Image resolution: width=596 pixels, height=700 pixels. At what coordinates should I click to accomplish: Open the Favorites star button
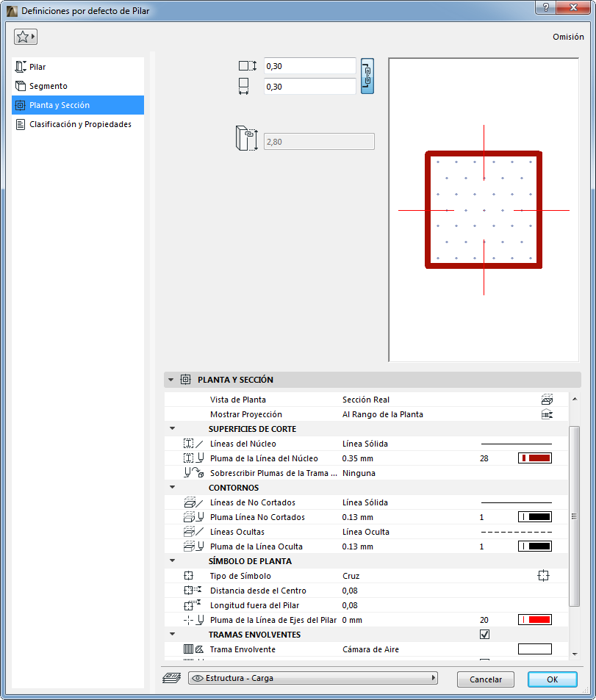[x=26, y=37]
